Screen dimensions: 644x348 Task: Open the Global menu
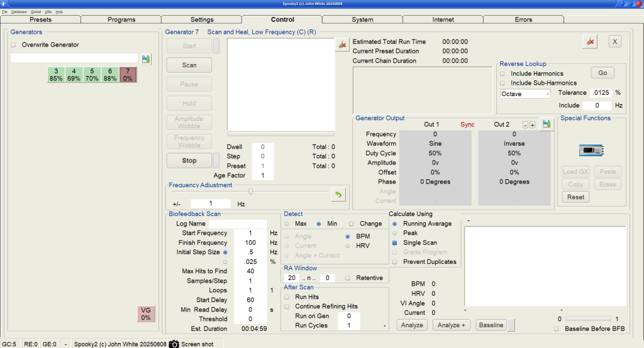click(x=36, y=12)
